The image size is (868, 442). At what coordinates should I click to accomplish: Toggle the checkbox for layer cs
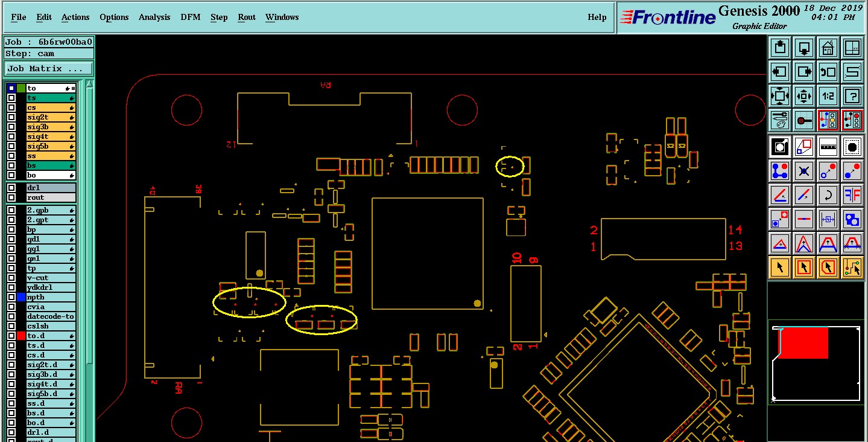[x=11, y=107]
